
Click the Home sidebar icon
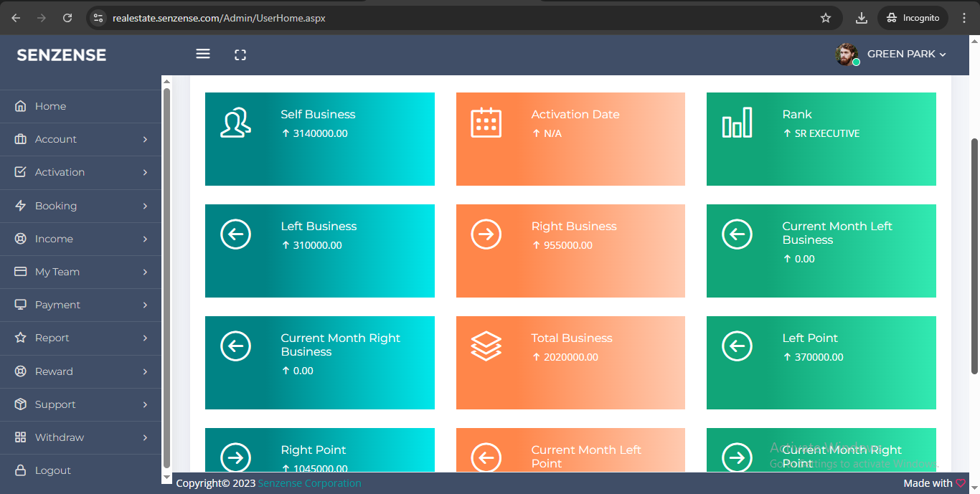tap(21, 106)
